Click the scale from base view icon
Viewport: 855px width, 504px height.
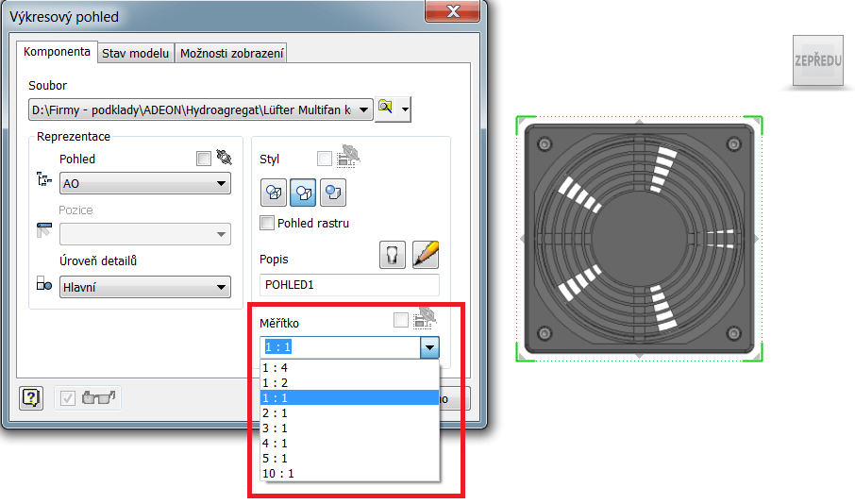click(425, 318)
